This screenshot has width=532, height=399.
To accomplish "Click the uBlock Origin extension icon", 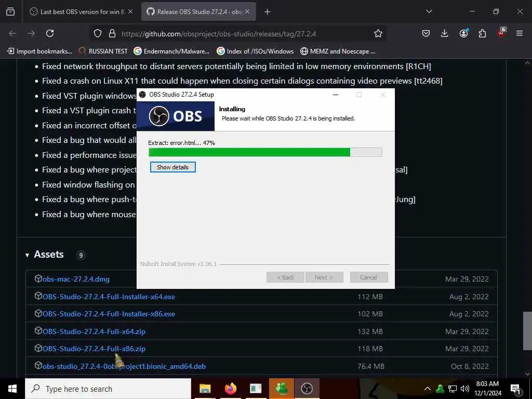I will pyautogui.click(x=501, y=33).
